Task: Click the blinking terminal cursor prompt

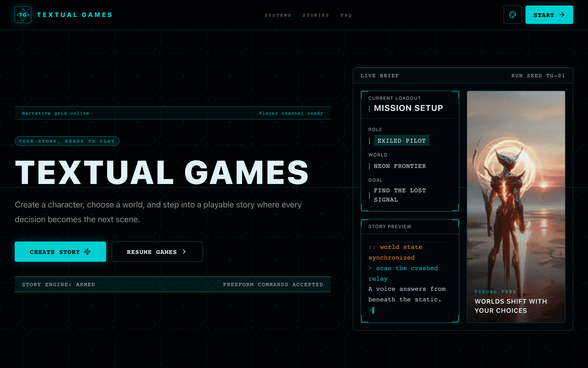Action: pyautogui.click(x=371, y=310)
